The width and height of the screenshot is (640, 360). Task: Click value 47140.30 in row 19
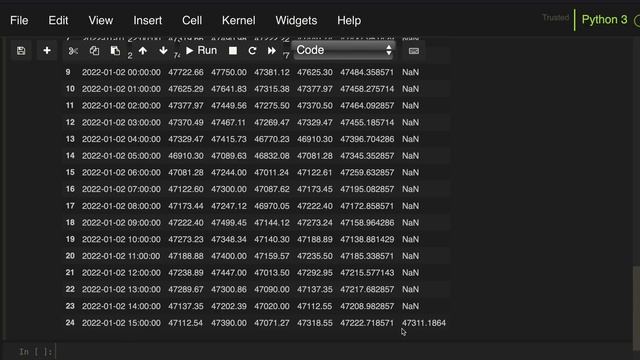tap(272, 240)
